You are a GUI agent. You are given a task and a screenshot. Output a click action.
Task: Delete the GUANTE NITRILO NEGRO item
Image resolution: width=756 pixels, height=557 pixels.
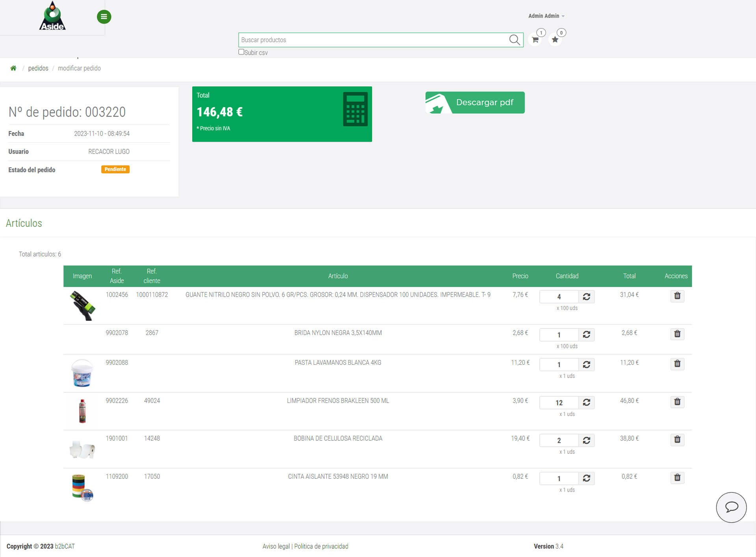pos(677,296)
